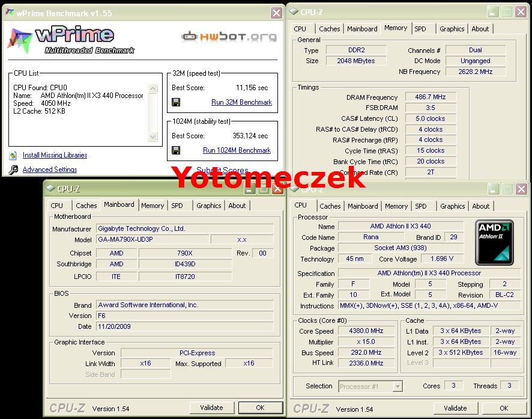
Task: Open Install Missing Libraries link
Action: coord(55,155)
